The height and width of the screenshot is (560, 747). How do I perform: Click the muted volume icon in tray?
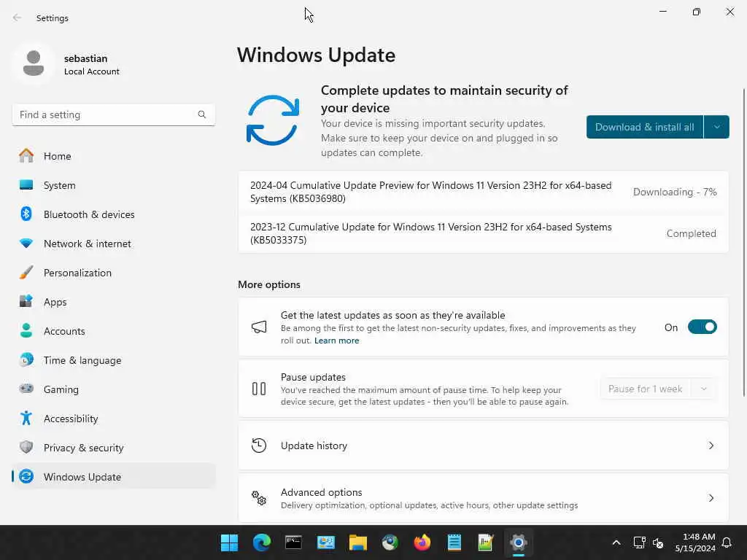pos(659,542)
